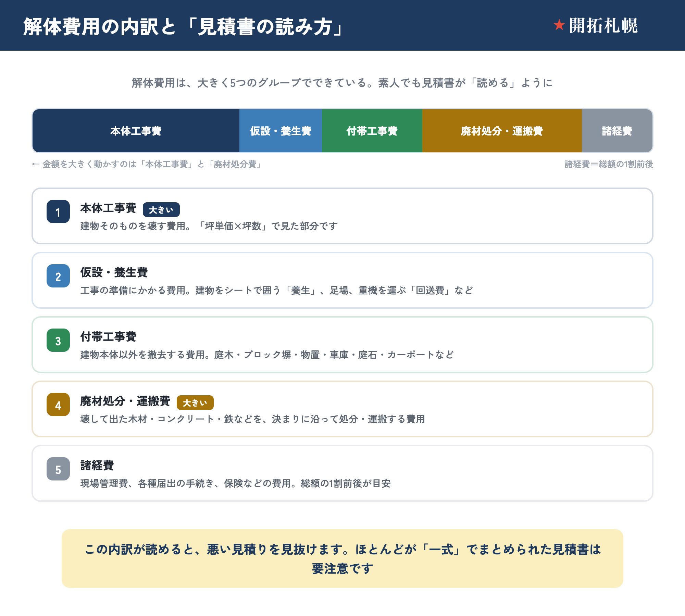Click the note 諸経費＝総額の1割前後
The image size is (685, 616).
(x=609, y=164)
